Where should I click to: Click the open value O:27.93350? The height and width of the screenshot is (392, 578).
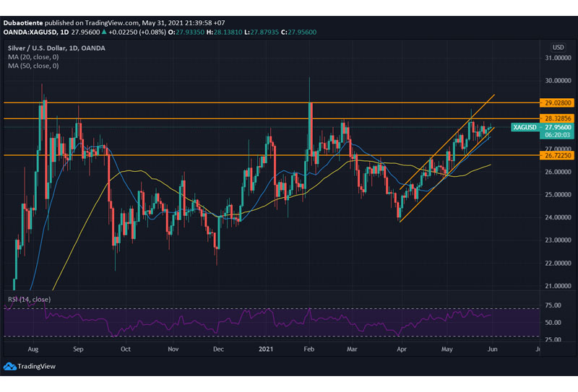coord(186,32)
